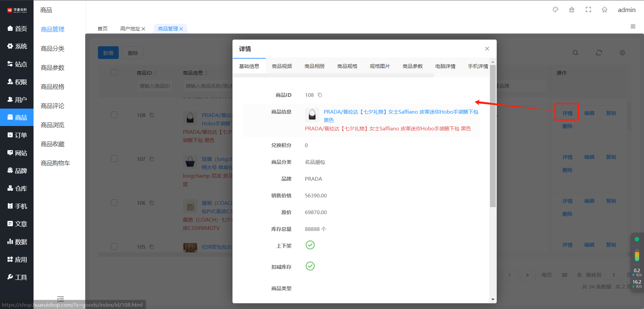This screenshot has height=309, width=644.
Task: Open the admin user dropdown
Action: pos(626,10)
